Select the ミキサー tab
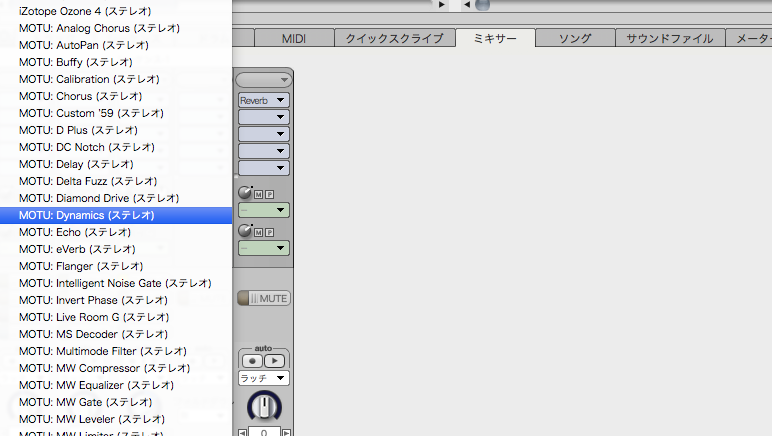Screen dimensions: 772x436 click(x=495, y=38)
